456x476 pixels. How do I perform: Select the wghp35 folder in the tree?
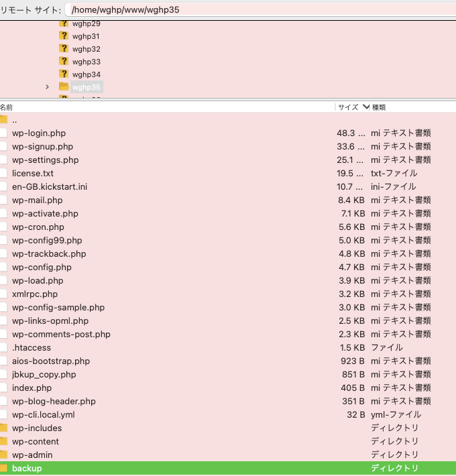(87, 87)
